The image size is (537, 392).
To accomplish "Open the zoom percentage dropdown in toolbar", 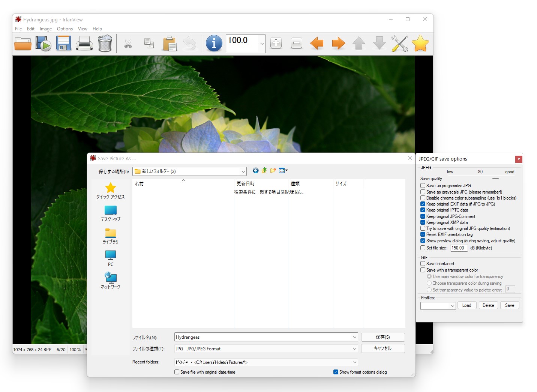I will click(x=262, y=44).
